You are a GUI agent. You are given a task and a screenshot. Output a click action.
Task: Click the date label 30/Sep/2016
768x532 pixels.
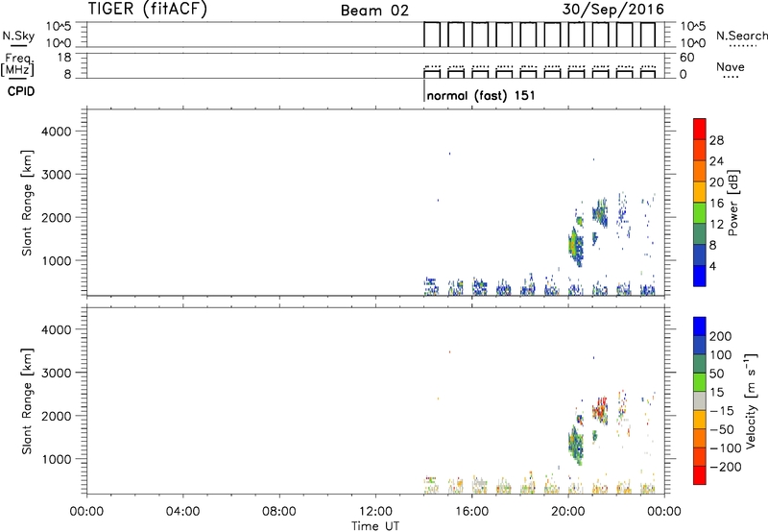[612, 10]
